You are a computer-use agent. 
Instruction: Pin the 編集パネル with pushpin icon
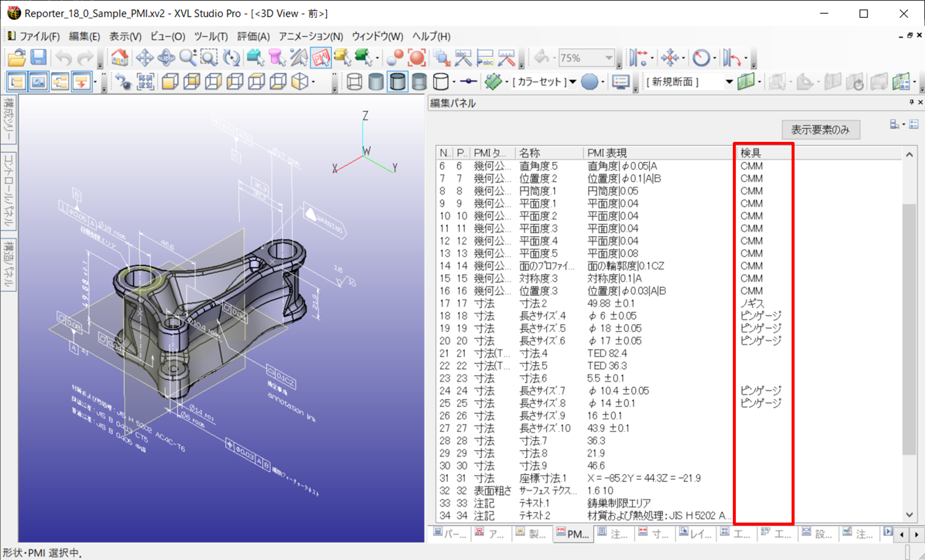pos(911,102)
